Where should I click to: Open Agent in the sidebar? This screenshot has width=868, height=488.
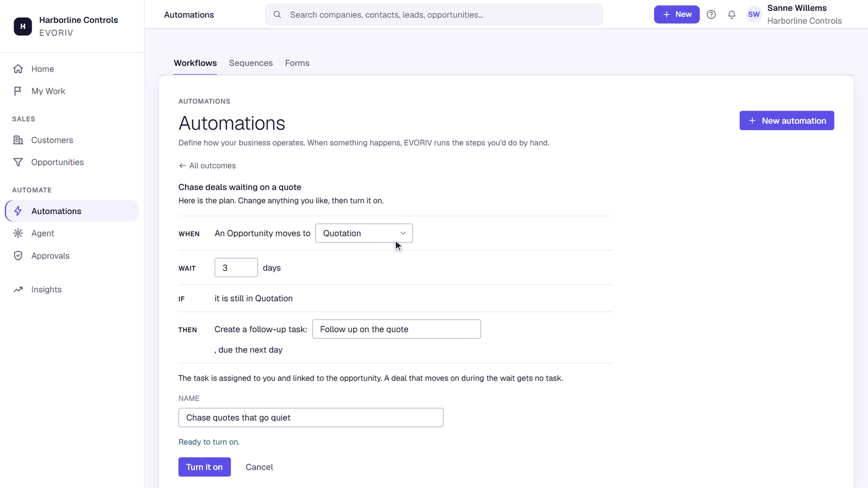click(x=72, y=233)
